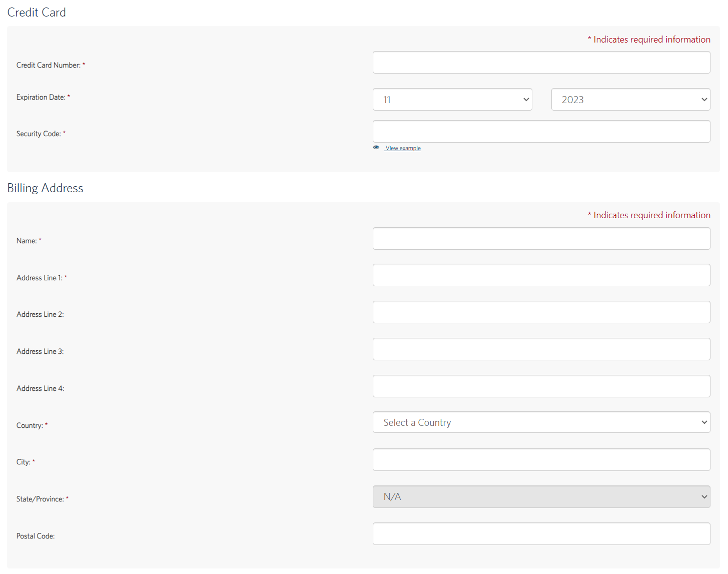Focus the Security Code input field
The image size is (728, 574).
pos(541,132)
